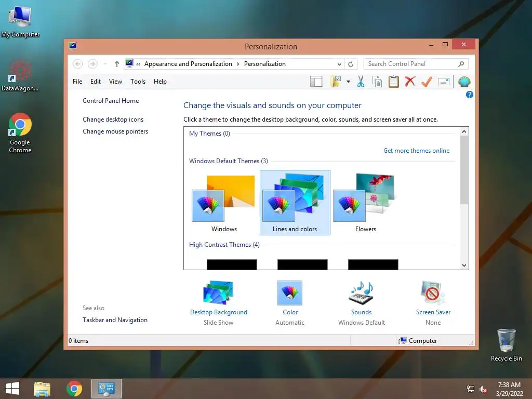Select the Windows theme

(x=224, y=203)
